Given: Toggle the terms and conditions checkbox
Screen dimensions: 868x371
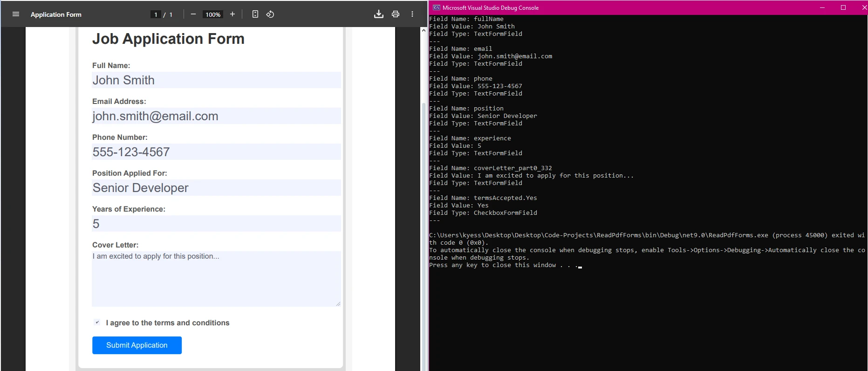Looking at the screenshot, I should click(x=97, y=323).
